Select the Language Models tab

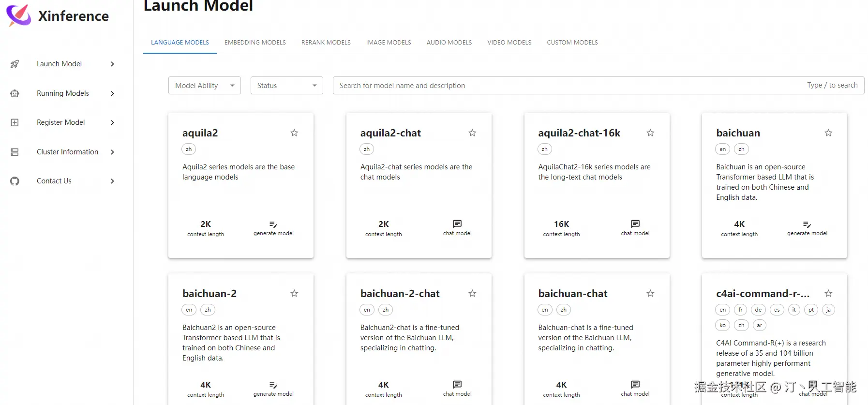click(x=180, y=43)
